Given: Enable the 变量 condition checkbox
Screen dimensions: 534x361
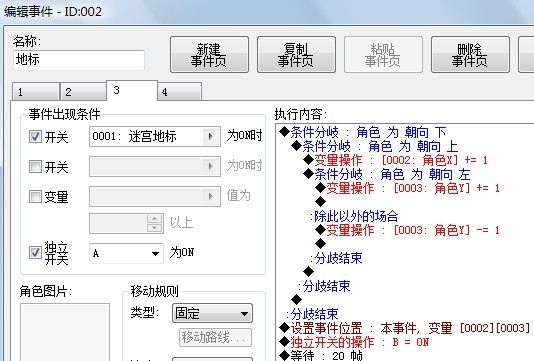Looking at the screenshot, I should (x=35, y=196).
